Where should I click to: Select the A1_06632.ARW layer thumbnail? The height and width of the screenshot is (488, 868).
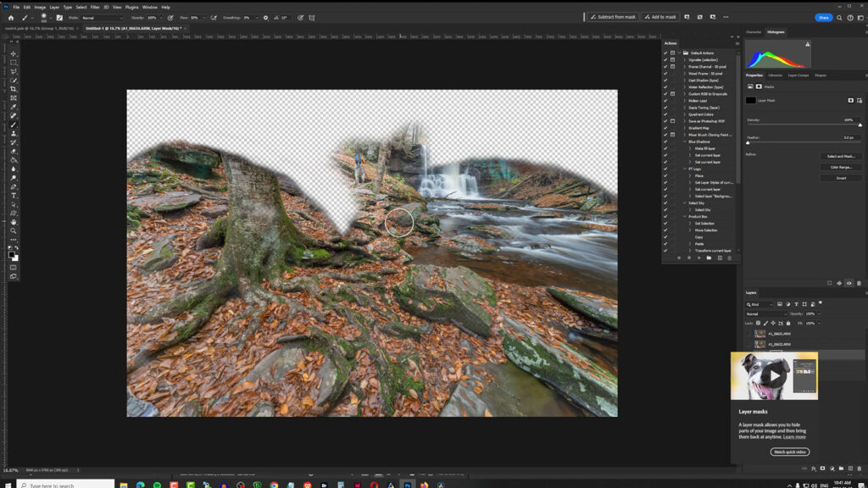pyautogui.click(x=759, y=343)
